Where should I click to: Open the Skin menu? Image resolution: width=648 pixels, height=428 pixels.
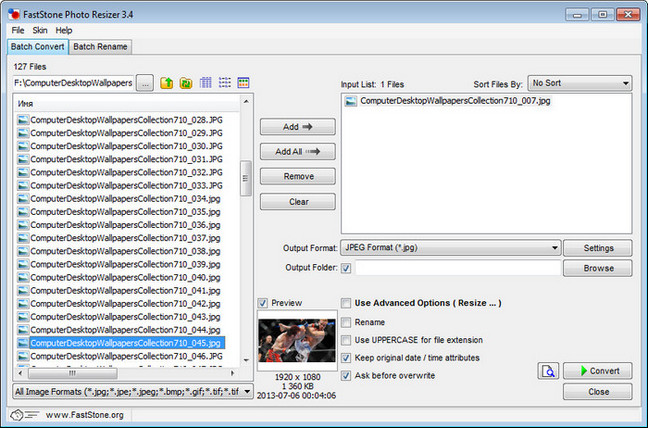click(x=40, y=30)
